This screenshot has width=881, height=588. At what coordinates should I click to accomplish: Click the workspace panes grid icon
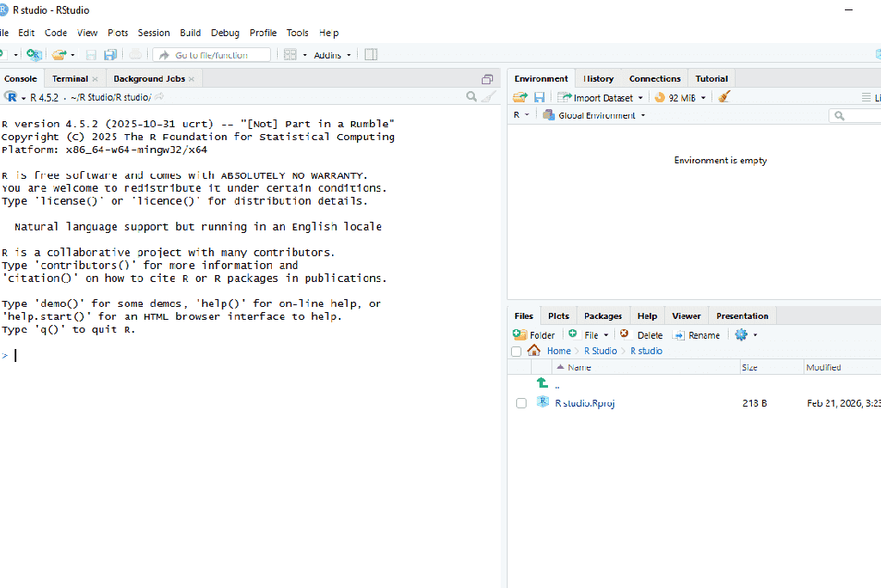[290, 54]
